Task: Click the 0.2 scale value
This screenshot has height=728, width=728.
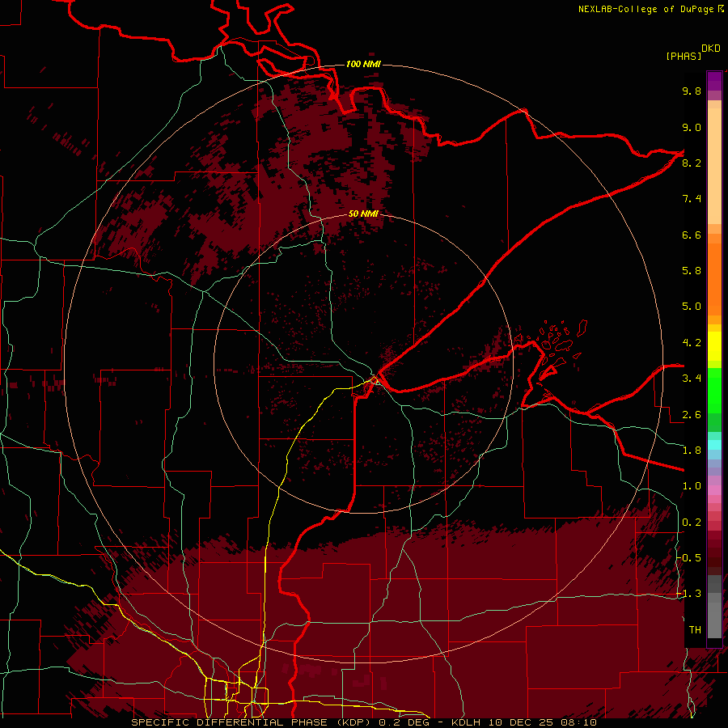Action: click(x=692, y=523)
